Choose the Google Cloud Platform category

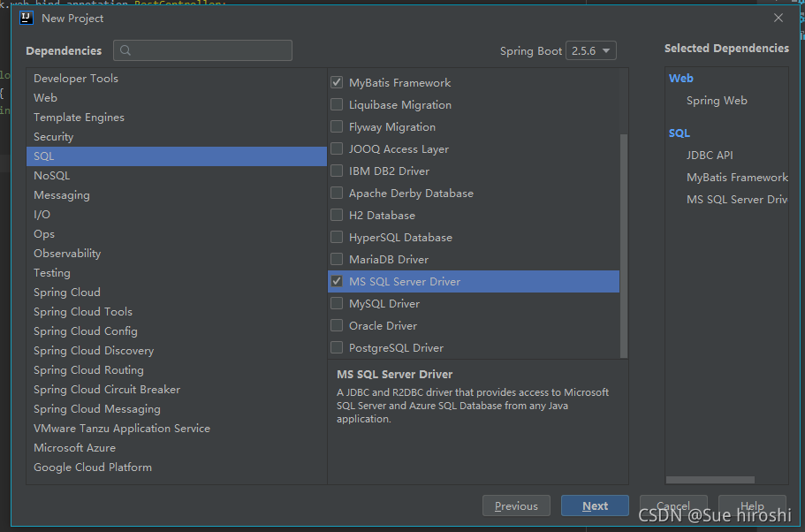177,467
